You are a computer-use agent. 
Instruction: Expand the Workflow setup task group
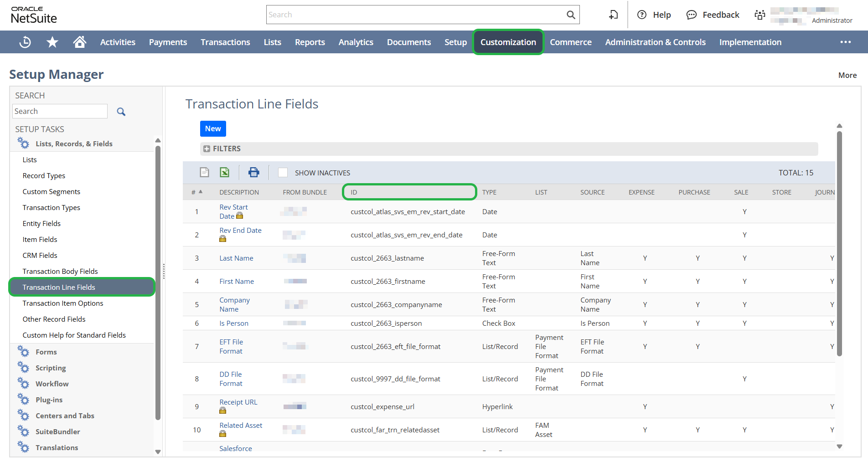coord(52,384)
